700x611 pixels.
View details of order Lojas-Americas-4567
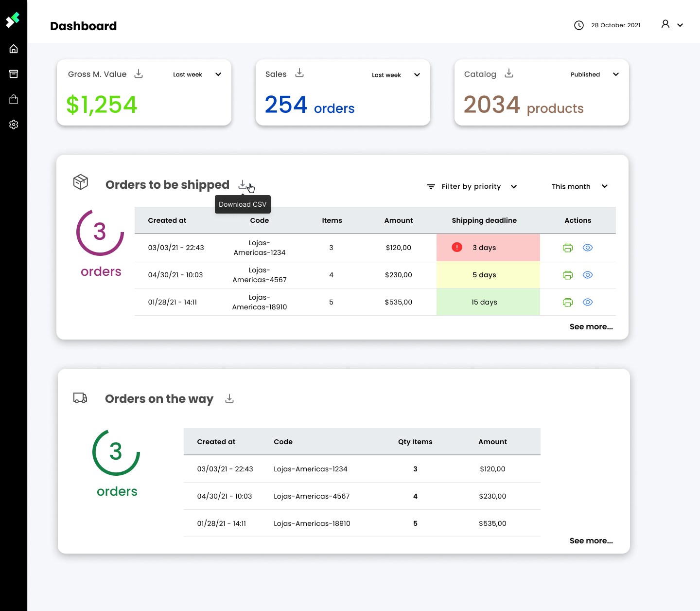588,275
